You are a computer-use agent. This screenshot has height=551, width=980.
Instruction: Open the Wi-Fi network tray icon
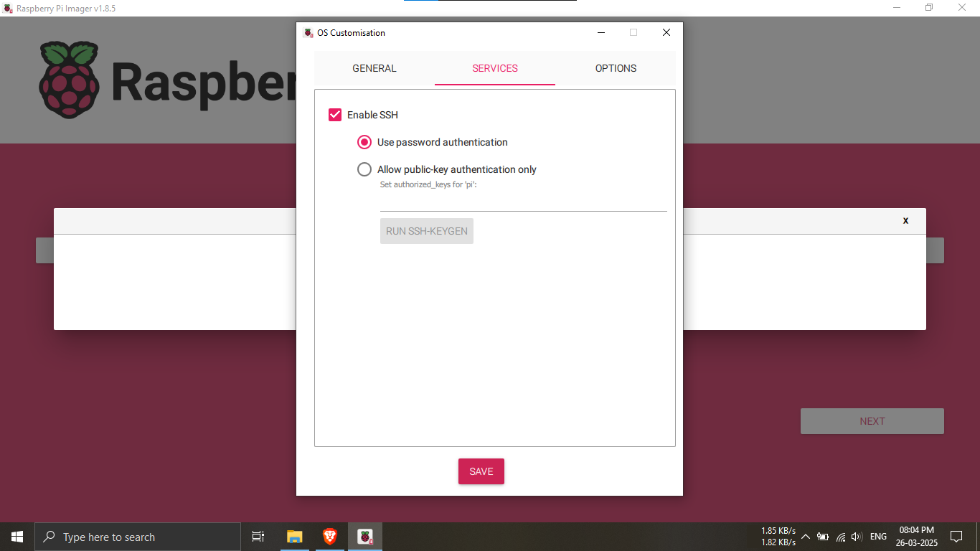840,537
